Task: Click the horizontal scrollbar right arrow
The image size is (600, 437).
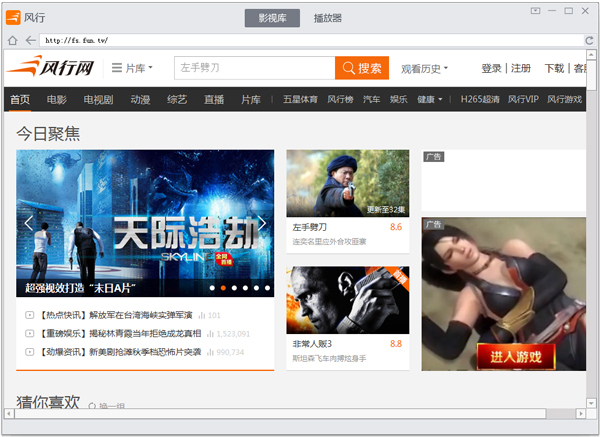Action: [581, 413]
